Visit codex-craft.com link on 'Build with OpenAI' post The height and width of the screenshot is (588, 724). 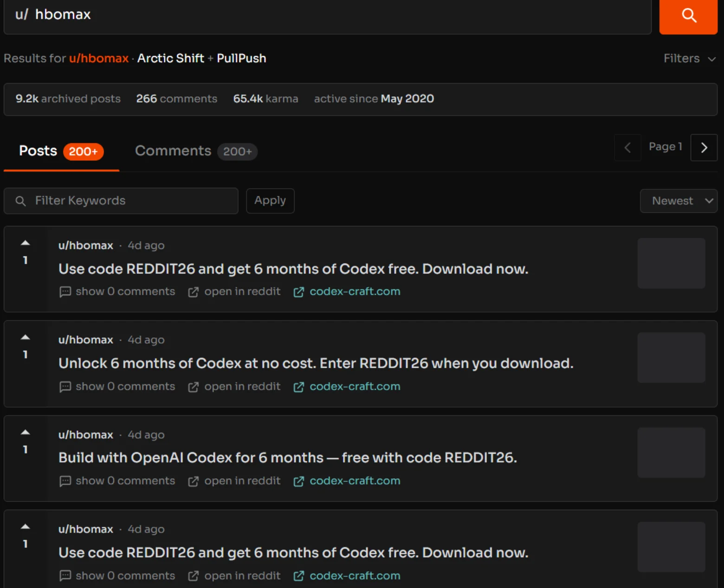(x=347, y=481)
